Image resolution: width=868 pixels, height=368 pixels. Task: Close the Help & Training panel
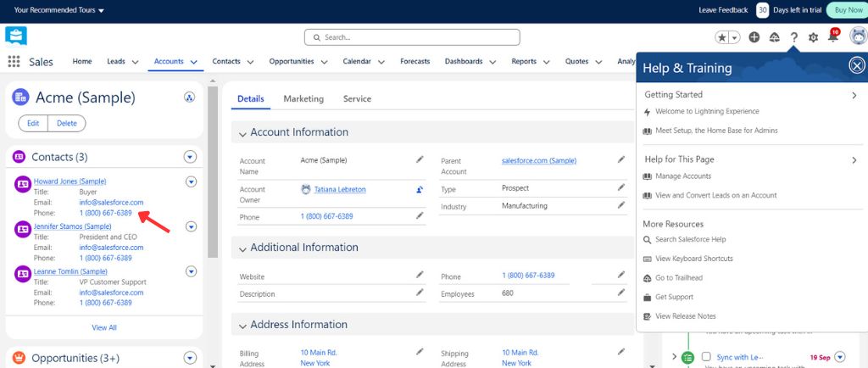pos(856,66)
